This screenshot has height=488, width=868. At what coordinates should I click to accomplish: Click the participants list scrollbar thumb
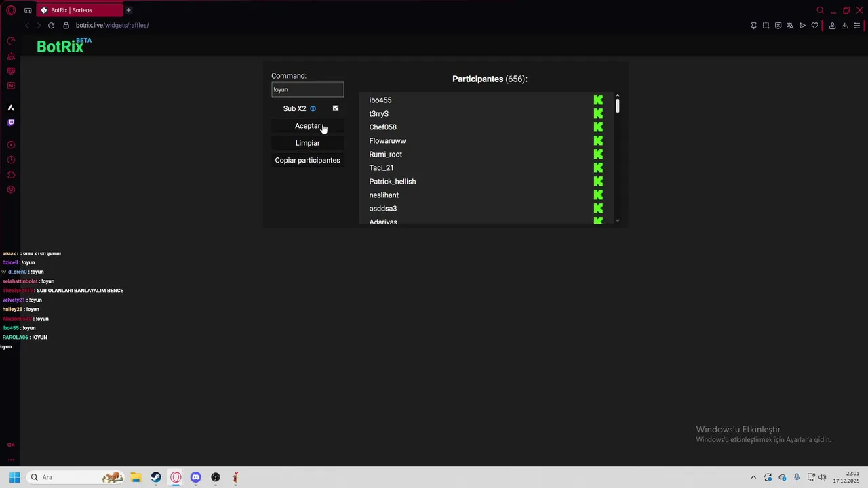click(x=618, y=105)
